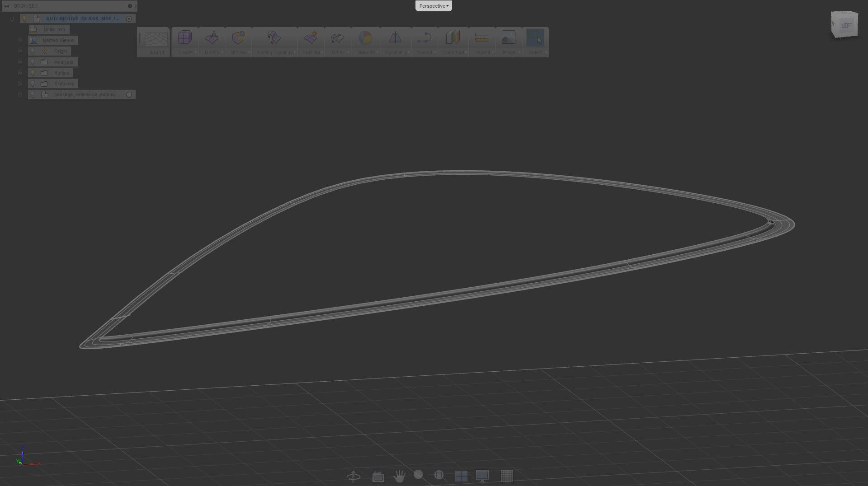Expand the Bodies folder
The width and height of the screenshot is (868, 486).
coord(20,73)
